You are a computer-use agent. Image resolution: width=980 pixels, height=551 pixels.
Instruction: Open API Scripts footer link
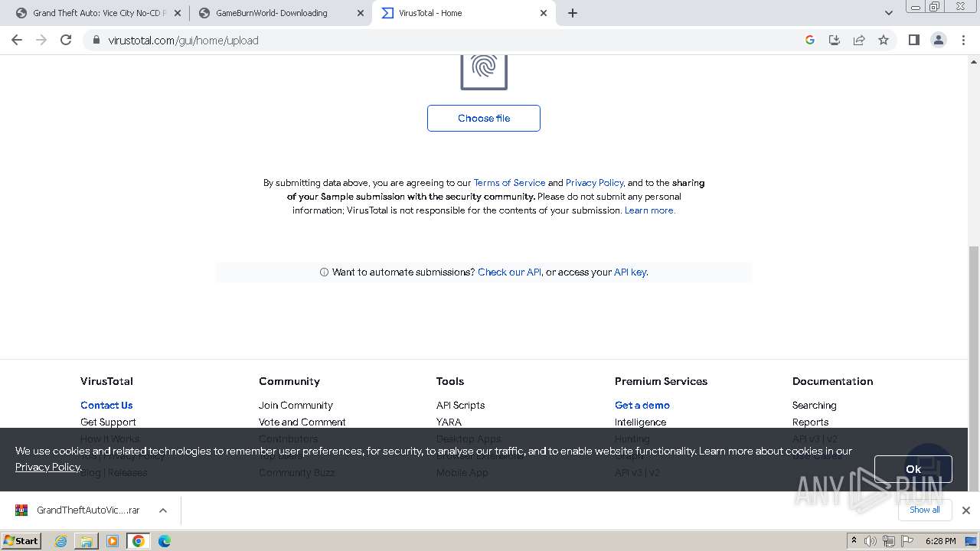[x=460, y=405]
